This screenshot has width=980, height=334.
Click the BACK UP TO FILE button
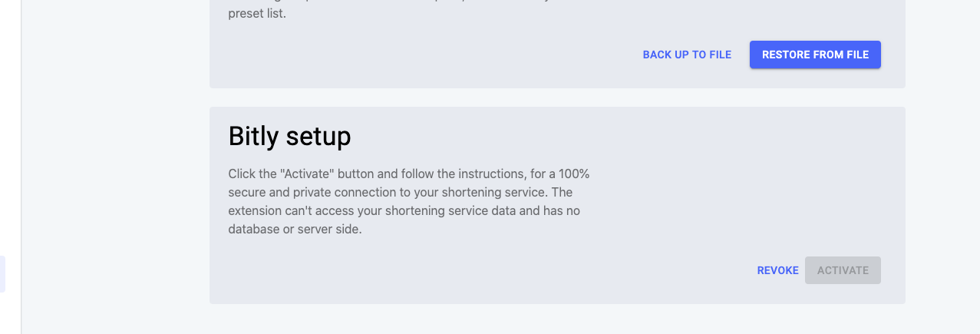687,55
